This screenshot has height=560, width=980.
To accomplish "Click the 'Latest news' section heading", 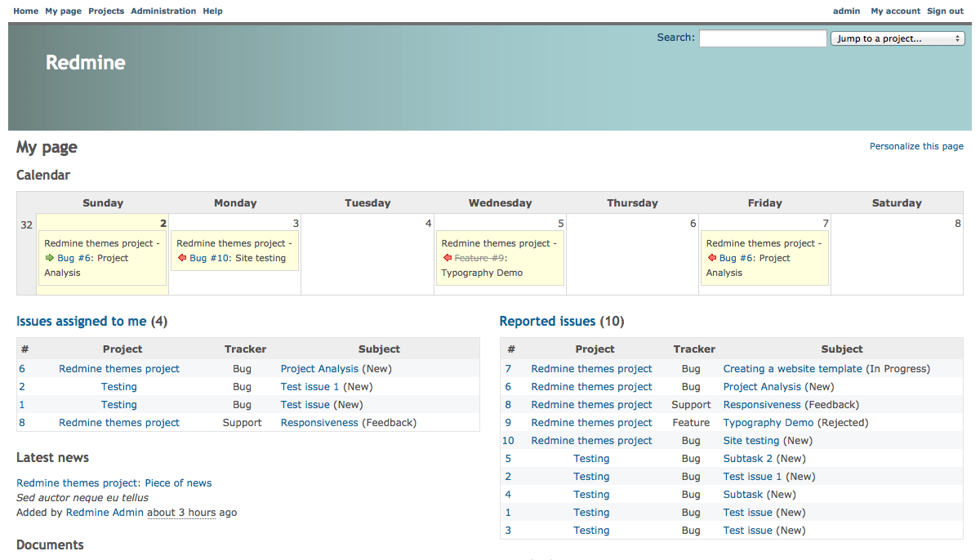I will click(x=52, y=458).
